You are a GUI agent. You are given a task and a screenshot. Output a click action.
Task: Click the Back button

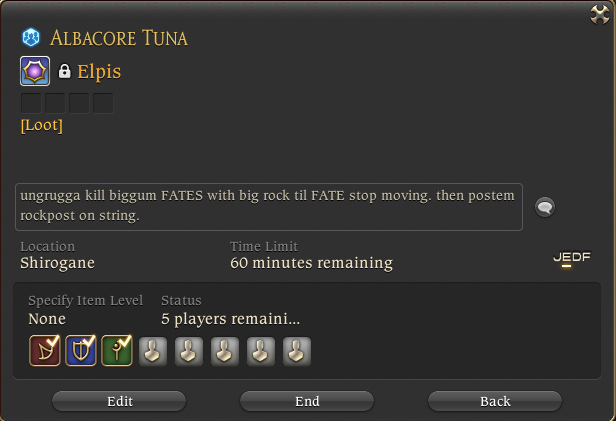tap(495, 401)
